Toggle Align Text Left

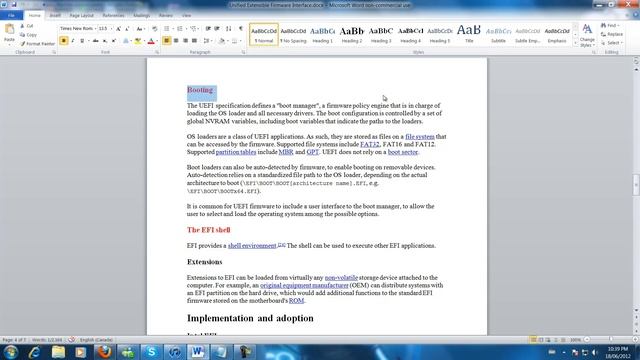tap(167, 41)
